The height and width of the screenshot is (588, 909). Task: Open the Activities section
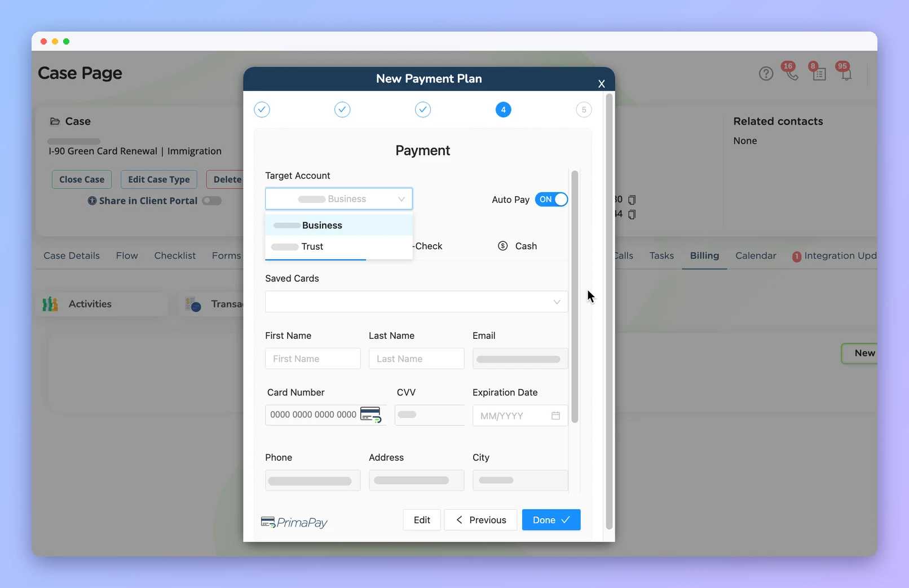pyautogui.click(x=102, y=304)
